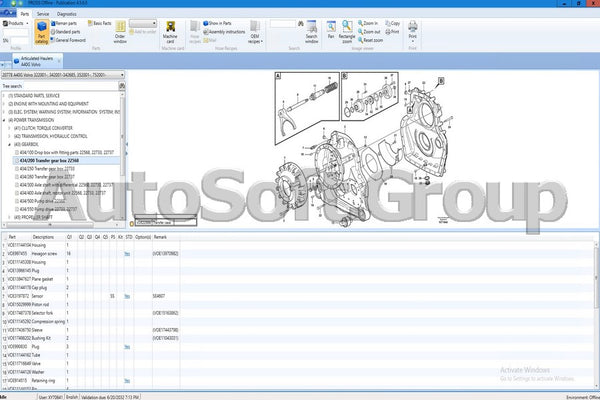This screenshot has width=600, height=400.
Task: Expand (3) ELEC. SYSTEM node
Action: click(4, 112)
